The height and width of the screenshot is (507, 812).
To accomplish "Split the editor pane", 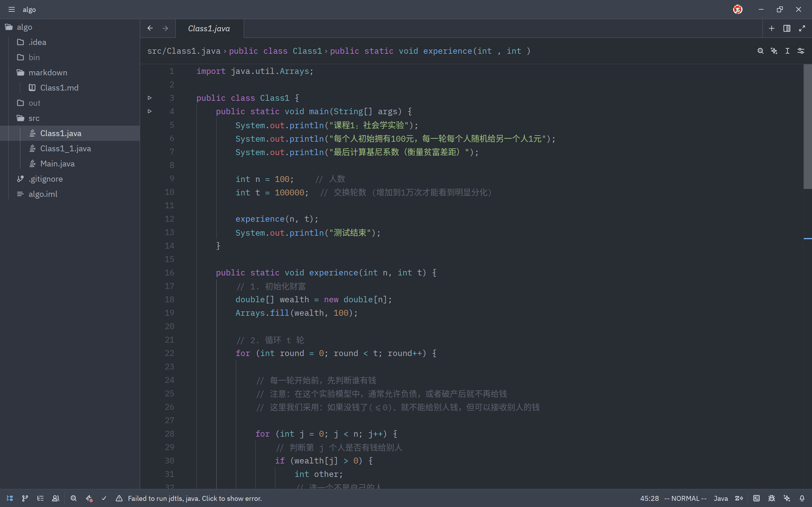I will (x=787, y=29).
